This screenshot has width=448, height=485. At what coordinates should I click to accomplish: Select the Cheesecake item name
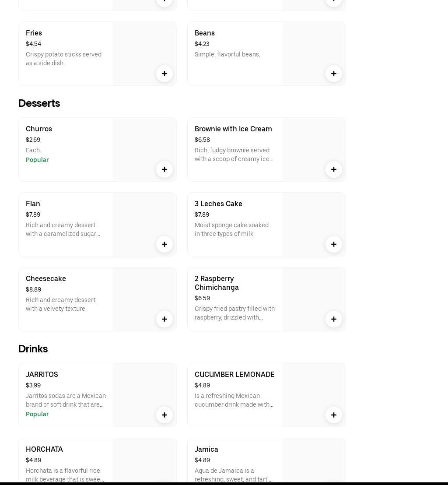click(46, 278)
